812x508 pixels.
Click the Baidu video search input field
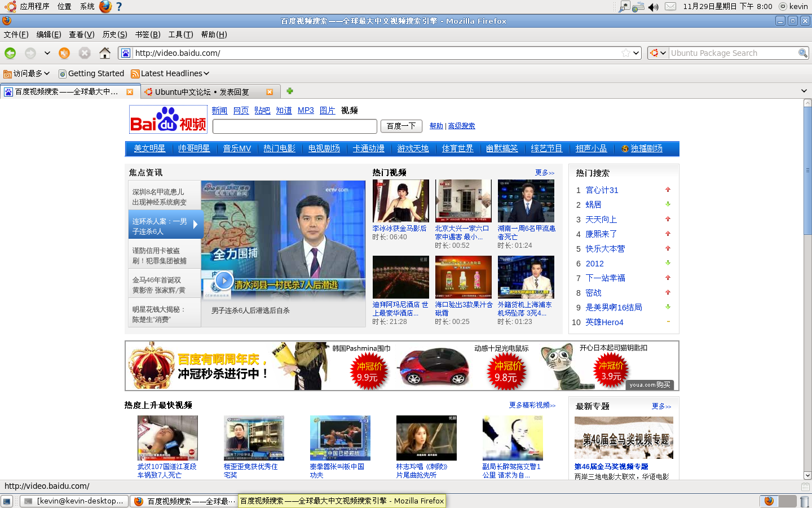pyautogui.click(x=295, y=126)
